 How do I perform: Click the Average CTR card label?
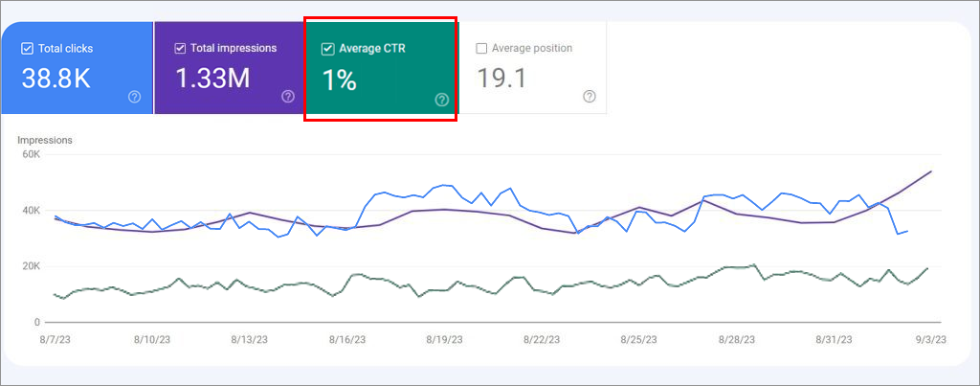[372, 49]
